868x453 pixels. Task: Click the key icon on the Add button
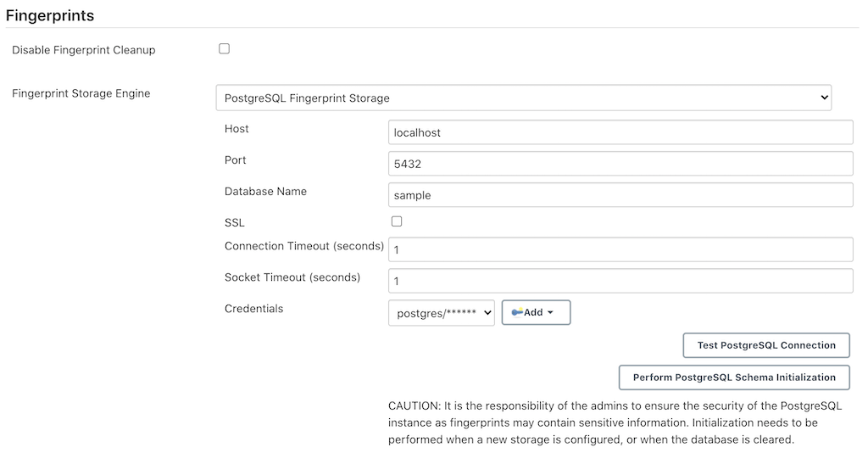pos(517,312)
